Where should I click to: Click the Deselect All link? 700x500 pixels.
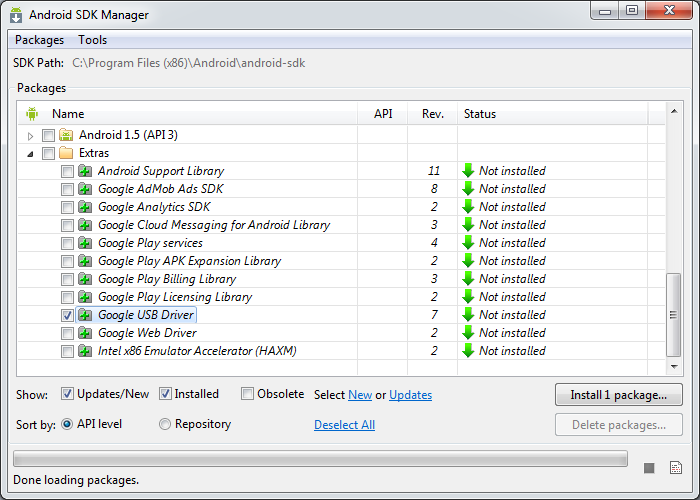coord(344,425)
